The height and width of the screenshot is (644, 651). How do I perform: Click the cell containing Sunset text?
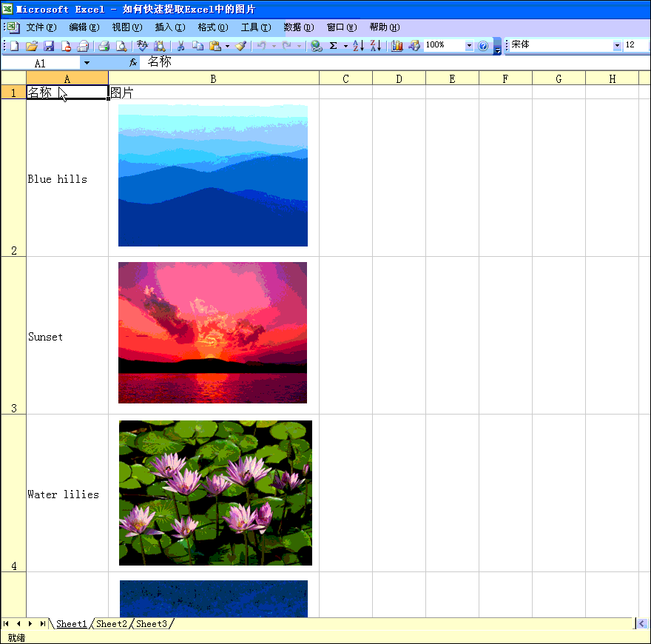67,337
